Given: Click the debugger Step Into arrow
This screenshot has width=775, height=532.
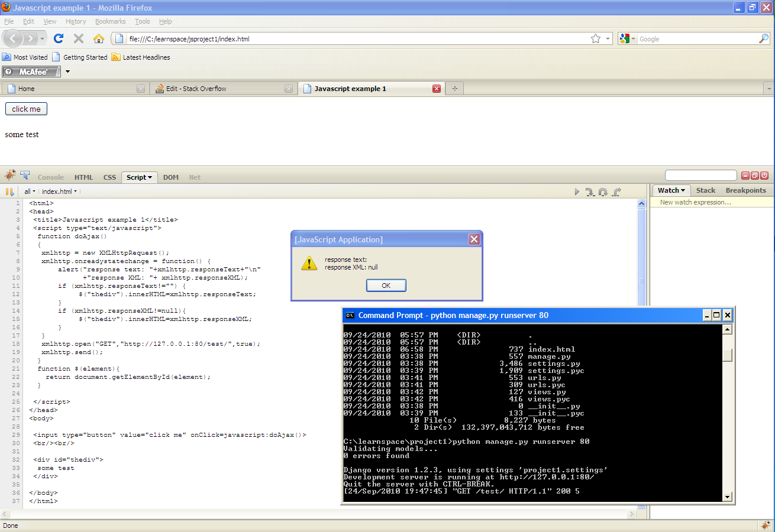Looking at the screenshot, I should tap(590, 192).
